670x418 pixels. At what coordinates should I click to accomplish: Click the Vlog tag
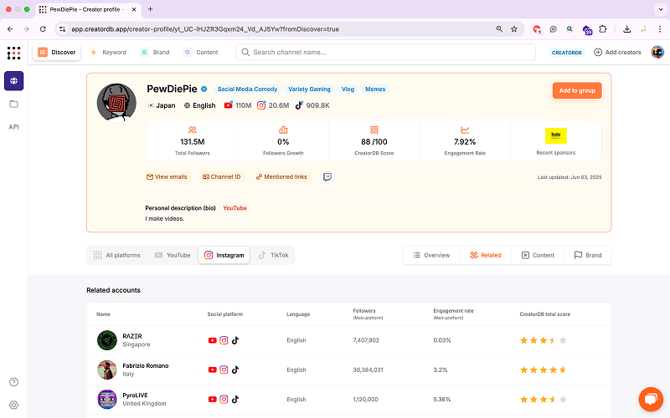(x=348, y=89)
